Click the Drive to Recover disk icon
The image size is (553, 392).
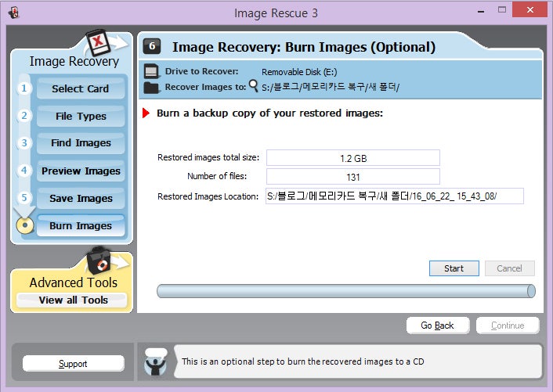pos(151,71)
